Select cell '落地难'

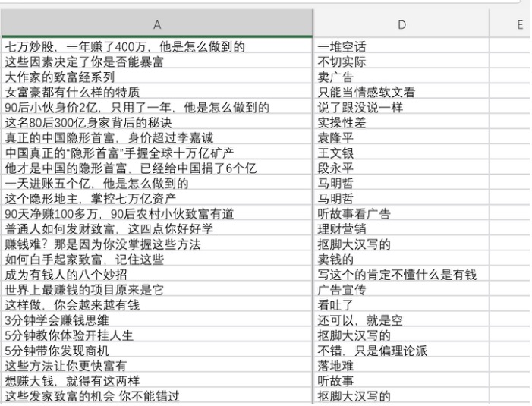pyautogui.click(x=401, y=365)
